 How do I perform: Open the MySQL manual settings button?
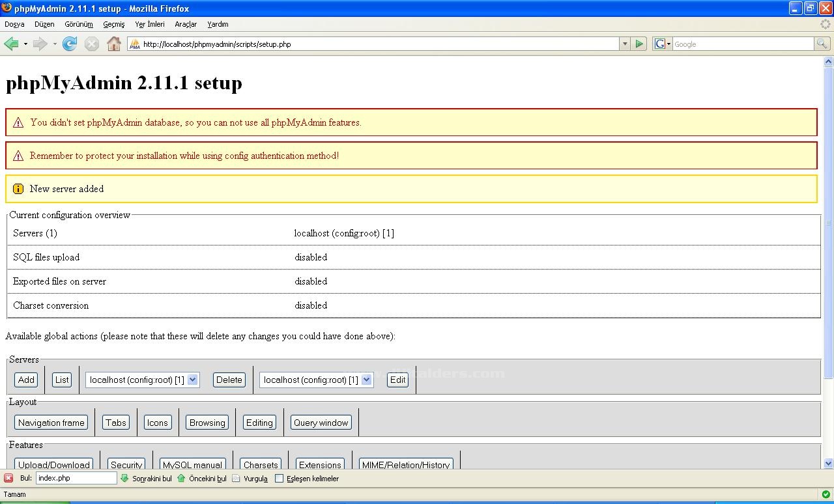(192, 464)
